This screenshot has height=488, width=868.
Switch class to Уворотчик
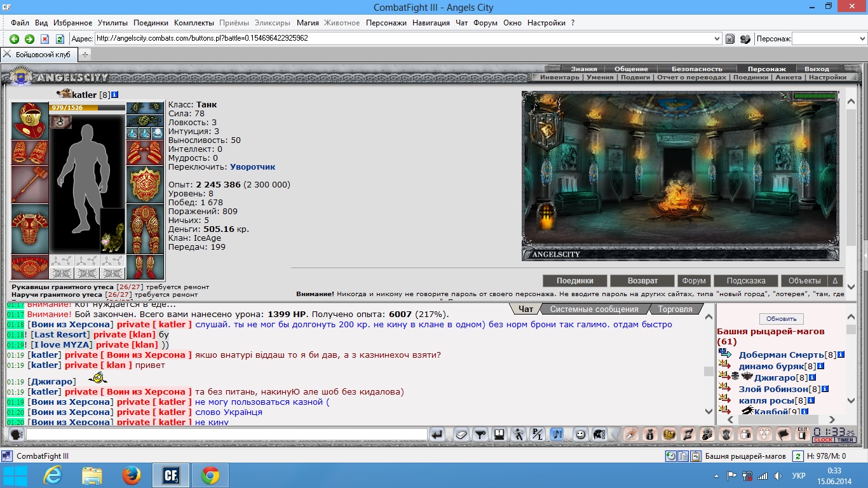(x=252, y=167)
